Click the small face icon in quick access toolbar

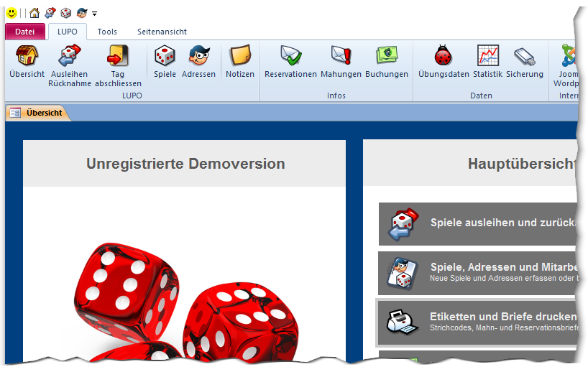click(82, 13)
